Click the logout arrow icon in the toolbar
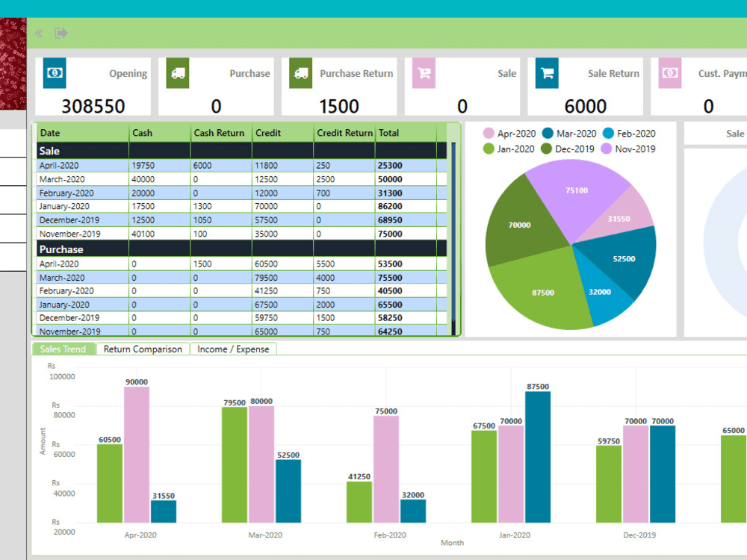The width and height of the screenshot is (747, 560). point(61,33)
